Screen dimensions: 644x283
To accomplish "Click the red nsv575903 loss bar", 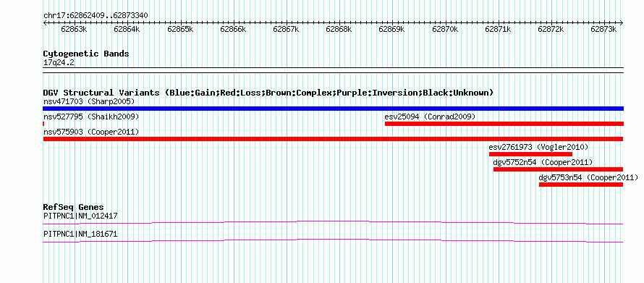I will pos(333,139).
